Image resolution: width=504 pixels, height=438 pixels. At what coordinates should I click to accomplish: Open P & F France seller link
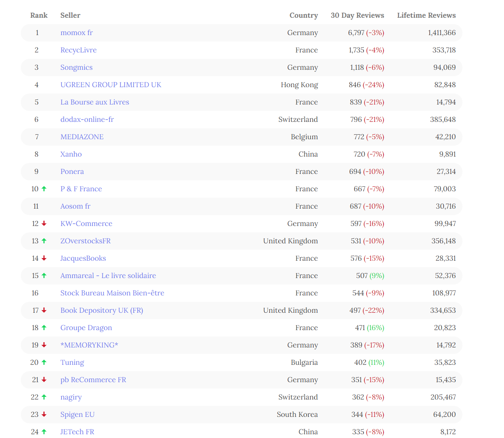pos(81,189)
